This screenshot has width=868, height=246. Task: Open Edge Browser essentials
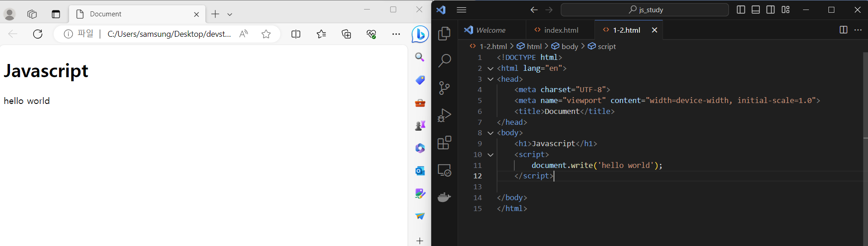pos(371,34)
